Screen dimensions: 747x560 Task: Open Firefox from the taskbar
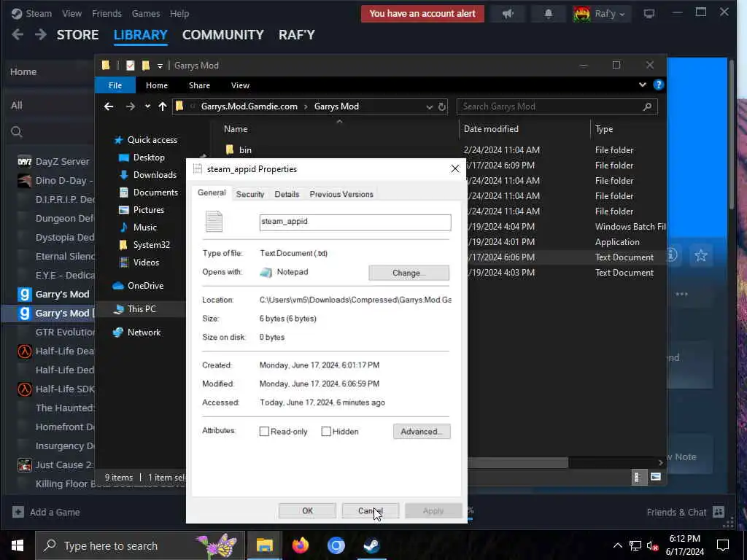click(x=300, y=545)
